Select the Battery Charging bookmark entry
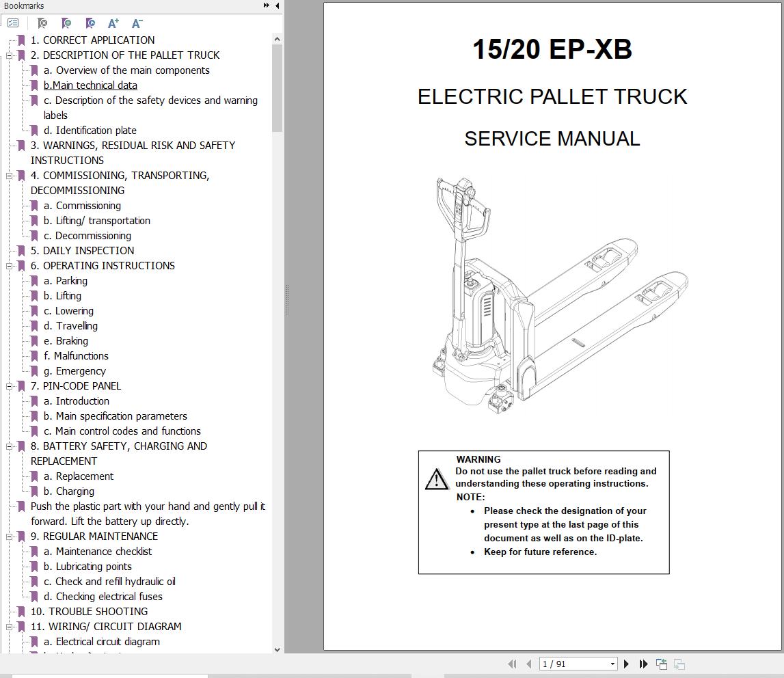 click(x=75, y=491)
